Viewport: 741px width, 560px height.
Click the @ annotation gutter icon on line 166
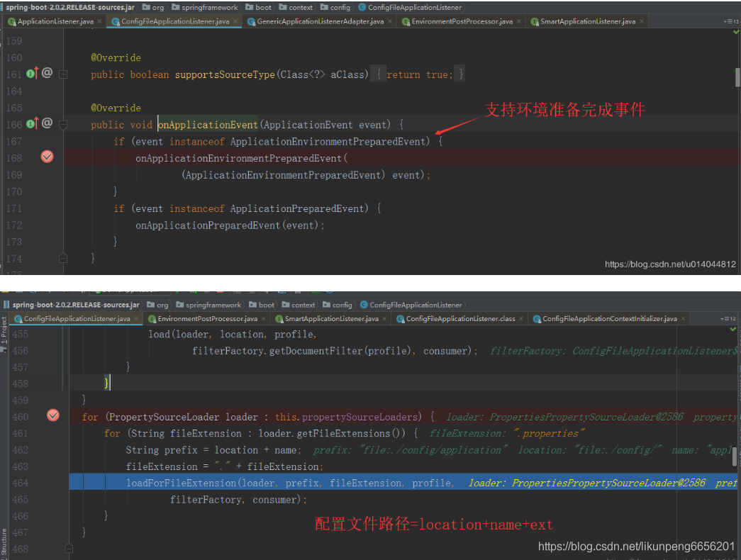(x=47, y=123)
